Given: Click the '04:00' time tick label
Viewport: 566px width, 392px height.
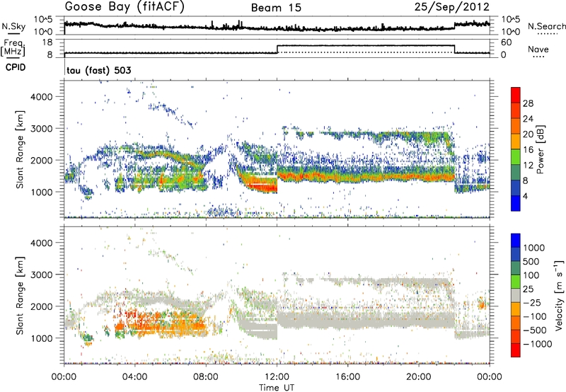Looking at the screenshot, I should (x=135, y=377).
